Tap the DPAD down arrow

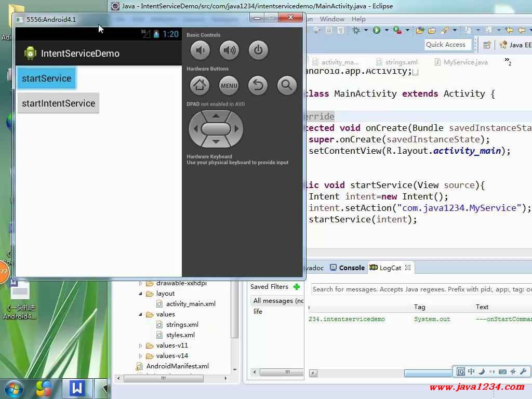(x=216, y=141)
